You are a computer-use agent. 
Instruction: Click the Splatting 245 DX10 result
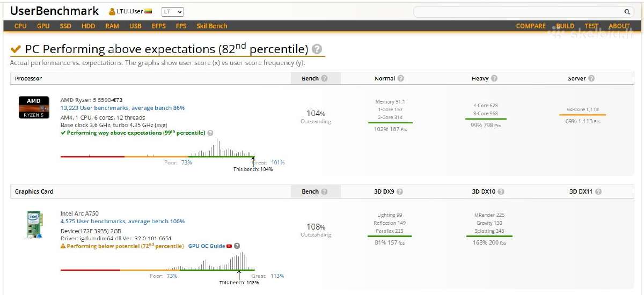pyautogui.click(x=489, y=231)
